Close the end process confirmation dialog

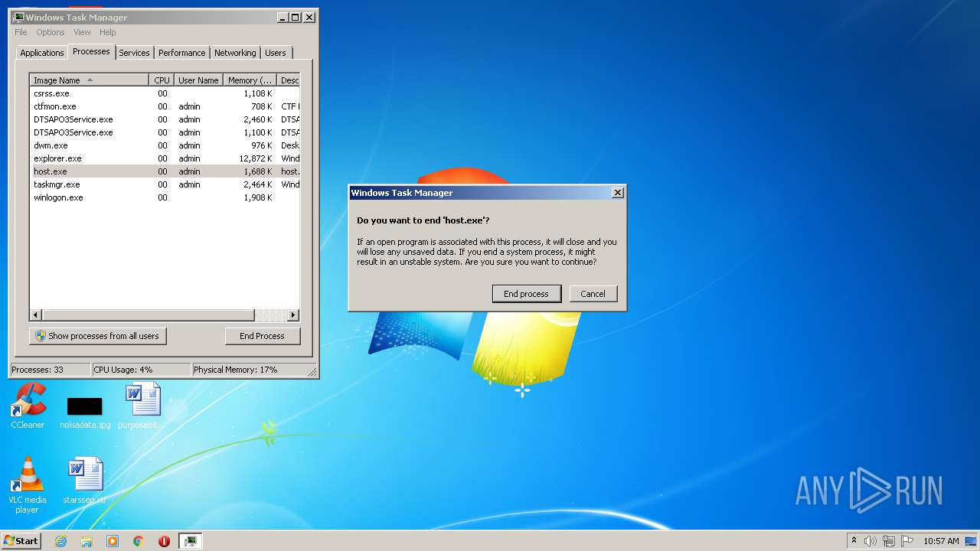click(x=617, y=193)
